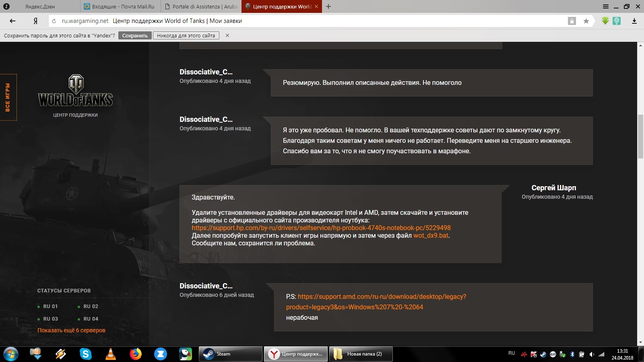The width and height of the screenshot is (644, 362).
Task: Click the Сергей Шарп author name
Action: tap(553, 188)
